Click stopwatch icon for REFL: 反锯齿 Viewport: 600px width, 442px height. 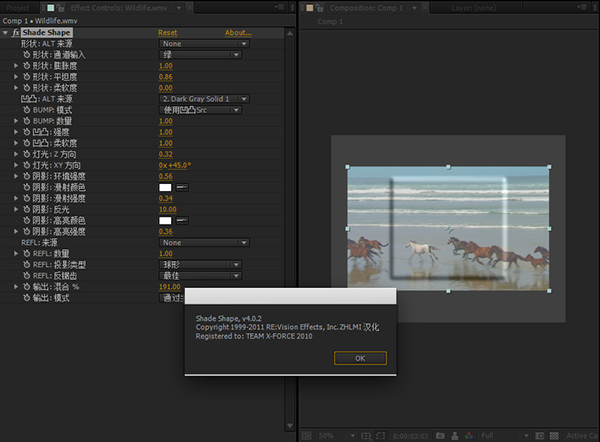click(26, 276)
